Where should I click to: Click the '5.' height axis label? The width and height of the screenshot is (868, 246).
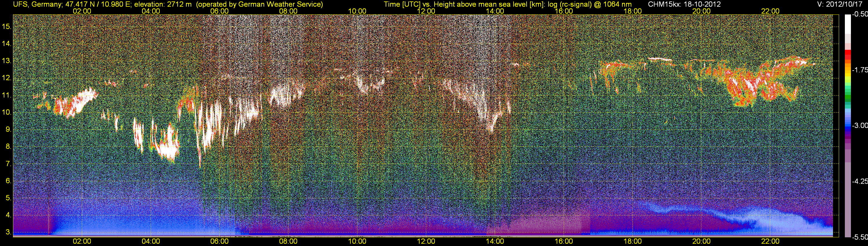click(x=8, y=198)
